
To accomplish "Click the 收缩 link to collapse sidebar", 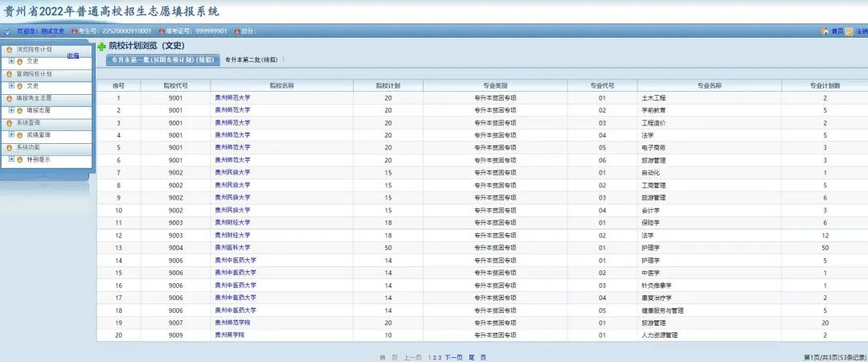I will (73, 56).
